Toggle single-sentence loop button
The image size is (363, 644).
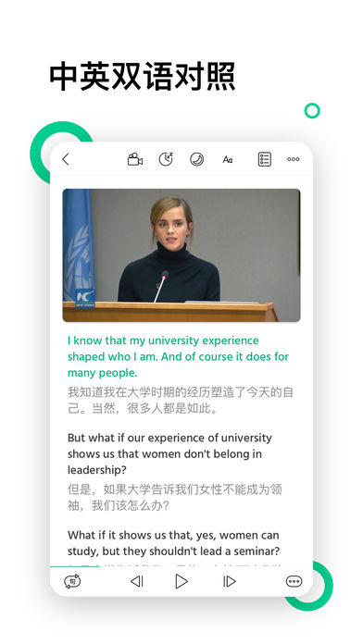coord(72,581)
